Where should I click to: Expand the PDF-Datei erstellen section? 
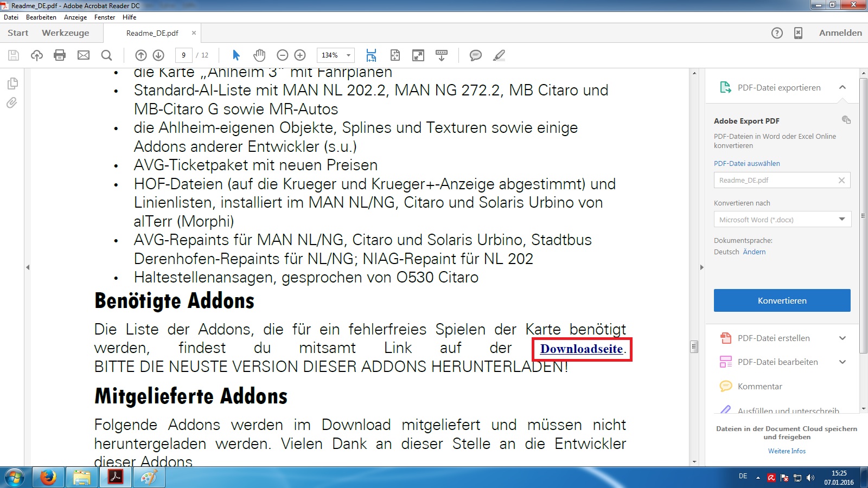(x=842, y=338)
